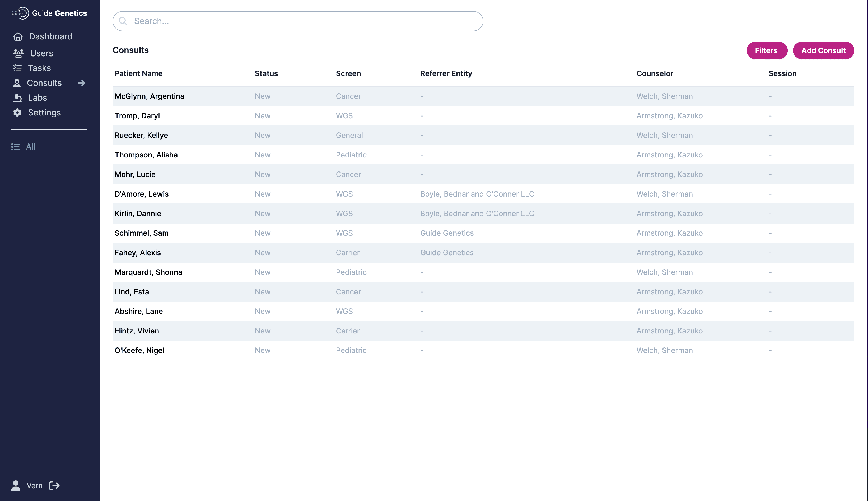
Task: Open consult for O'Keefe, Nigel
Action: pos(139,350)
